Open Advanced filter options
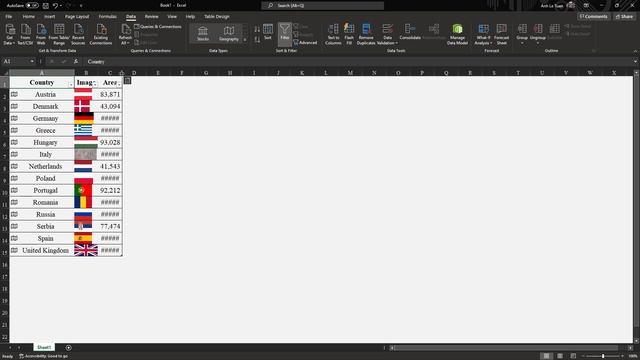 coord(305,42)
